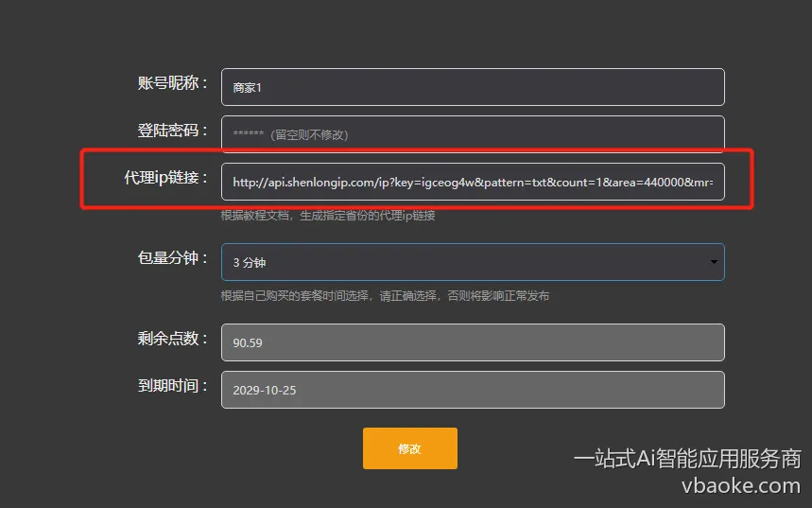Click the 到期时间 field showing 2029-10-25

click(x=473, y=390)
